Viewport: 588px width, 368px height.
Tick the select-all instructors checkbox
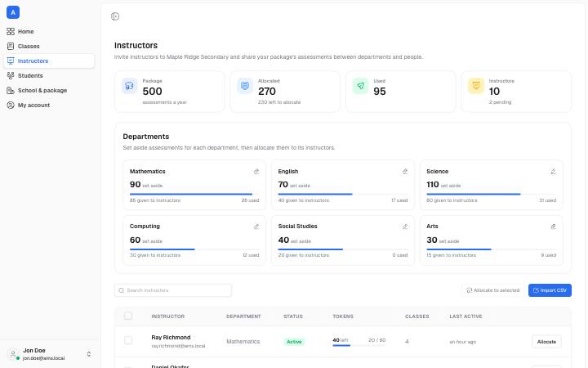pyautogui.click(x=128, y=316)
